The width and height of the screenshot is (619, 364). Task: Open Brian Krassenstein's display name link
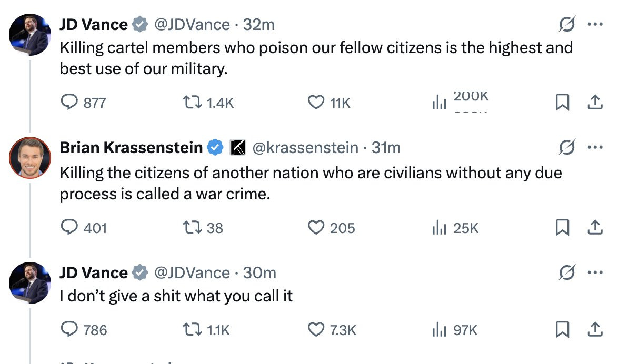131,148
